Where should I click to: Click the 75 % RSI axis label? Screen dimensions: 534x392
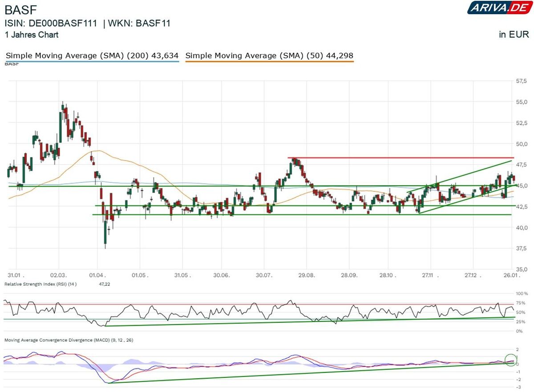click(522, 304)
